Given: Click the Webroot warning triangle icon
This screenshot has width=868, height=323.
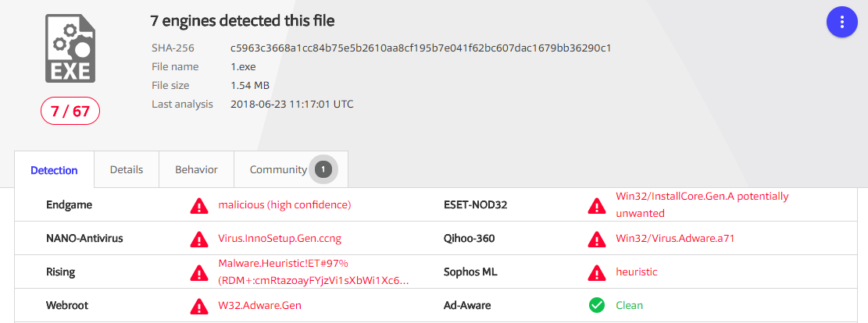Looking at the screenshot, I should tap(199, 306).
